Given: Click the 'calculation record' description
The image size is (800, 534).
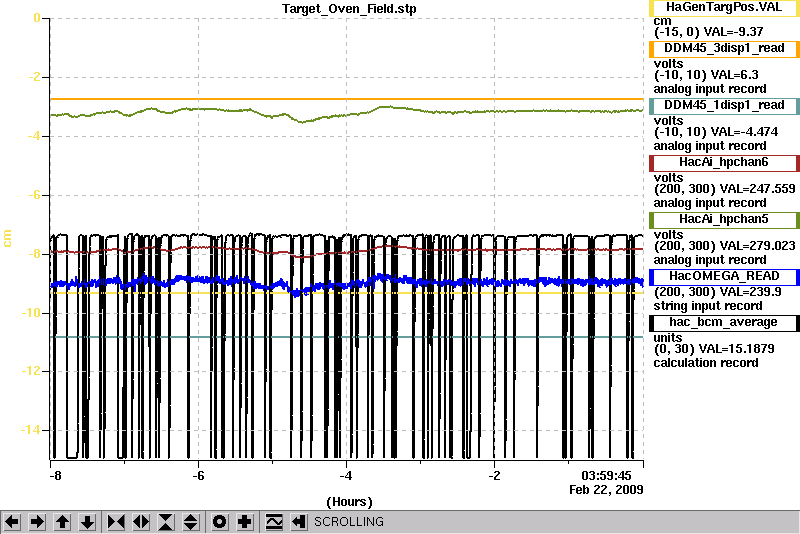Looking at the screenshot, I should click(706, 363).
